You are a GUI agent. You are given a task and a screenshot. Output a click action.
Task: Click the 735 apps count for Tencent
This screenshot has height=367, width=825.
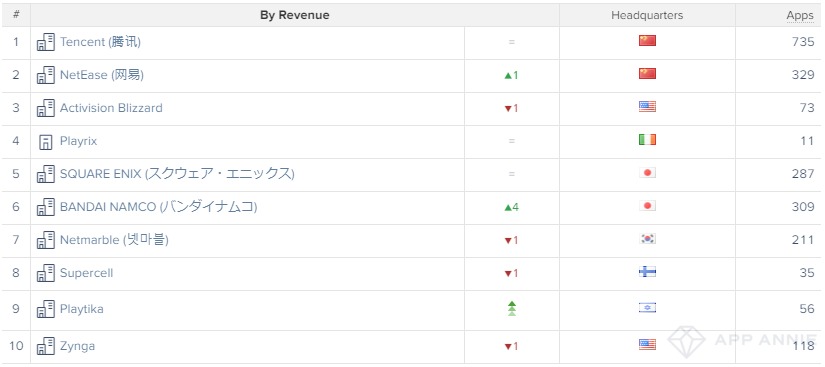click(803, 42)
